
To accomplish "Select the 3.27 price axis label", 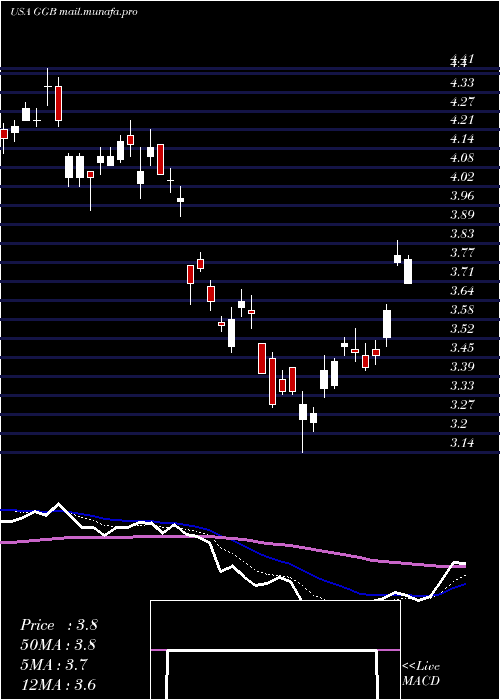I will tap(462, 404).
